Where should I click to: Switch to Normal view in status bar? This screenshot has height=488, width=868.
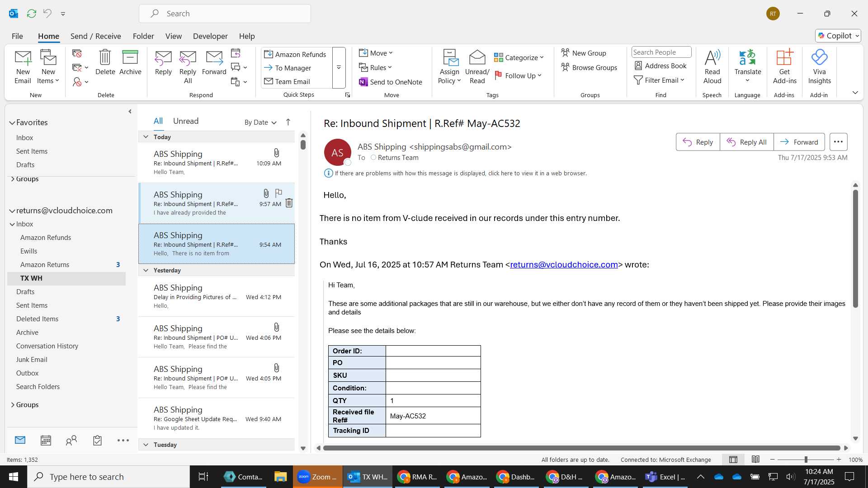tap(733, 460)
